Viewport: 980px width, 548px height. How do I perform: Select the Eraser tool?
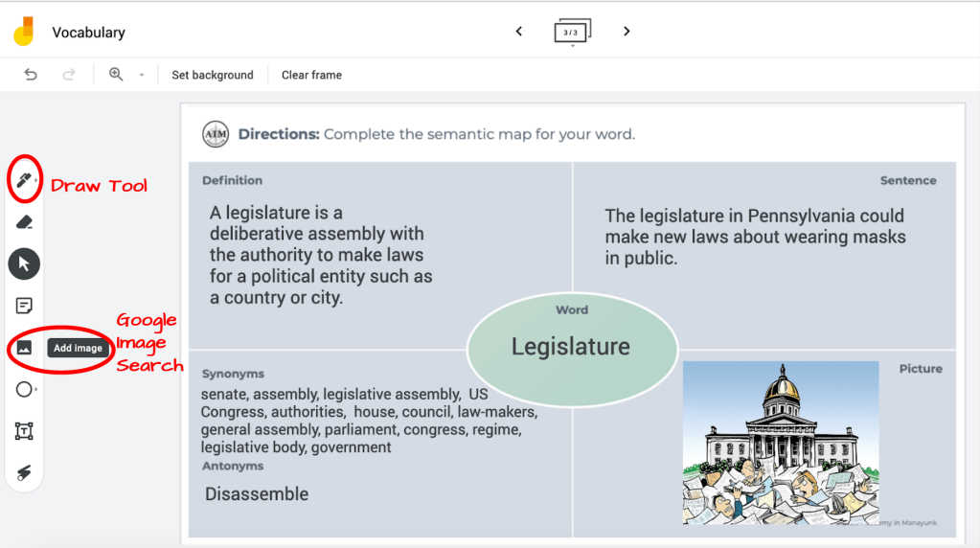click(x=24, y=221)
